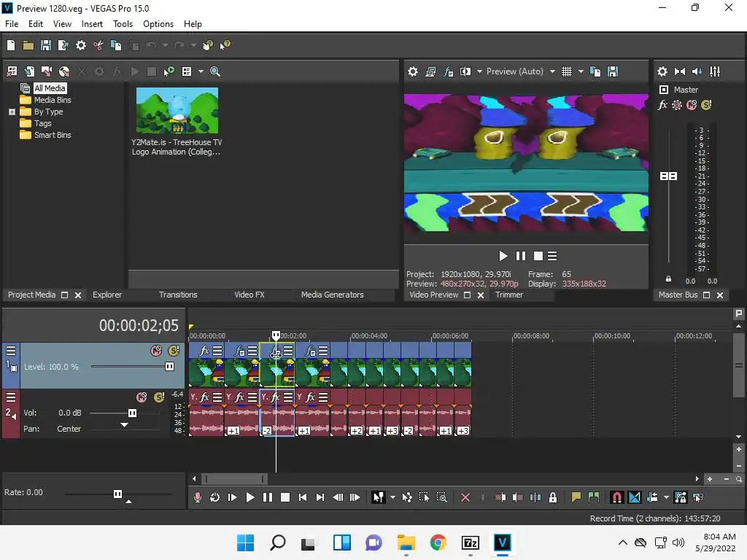The height and width of the screenshot is (560, 747).
Task: Mute audio track 2
Action: pos(142,397)
